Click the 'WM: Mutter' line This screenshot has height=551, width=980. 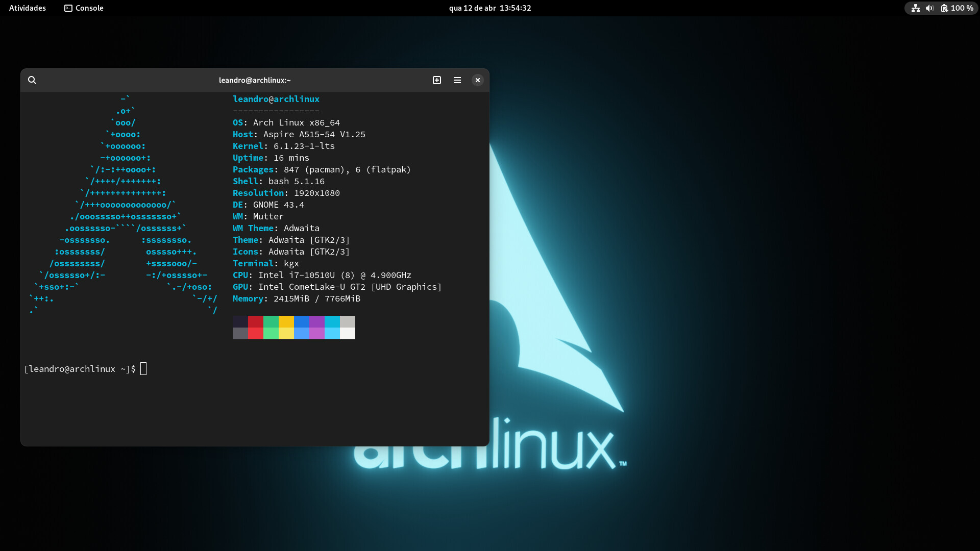258,216
